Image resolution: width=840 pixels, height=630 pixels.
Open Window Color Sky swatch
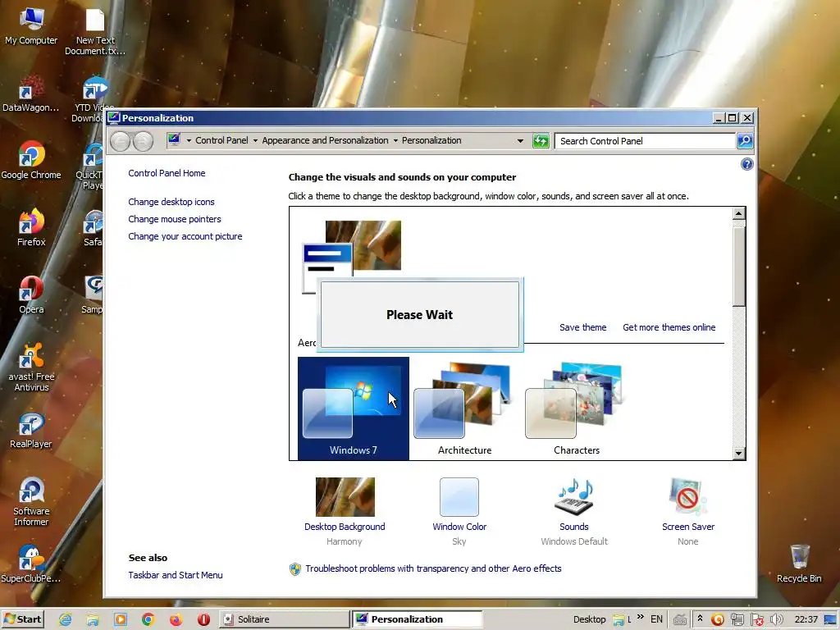[459, 511]
